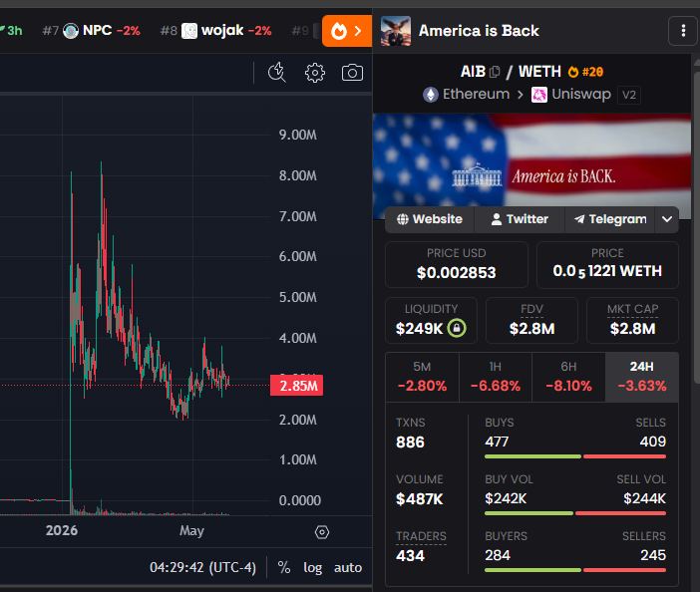This screenshot has height=592, width=700.
Task: Toggle percent scale on chart
Action: pos(284,567)
